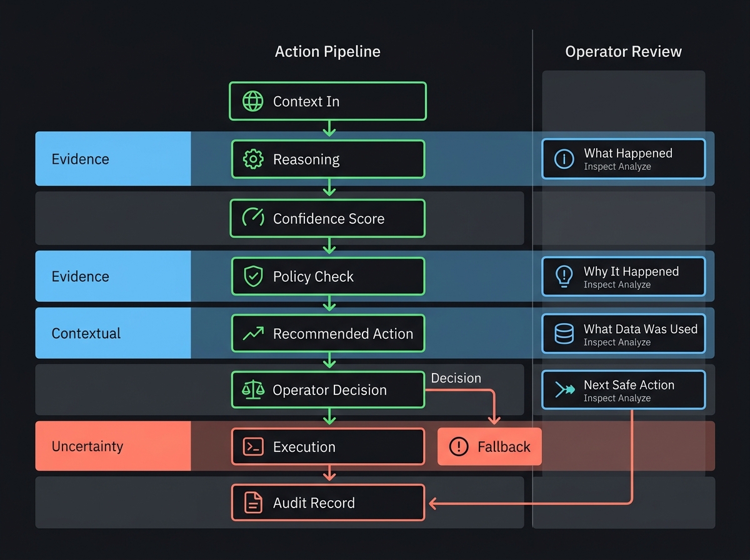Click the globe icon in Context In

[252, 101]
